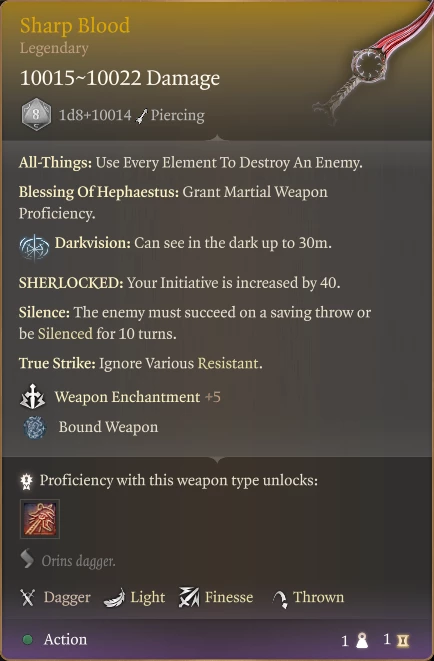Click the Weapon Enchantment sword icon

(x=32, y=397)
